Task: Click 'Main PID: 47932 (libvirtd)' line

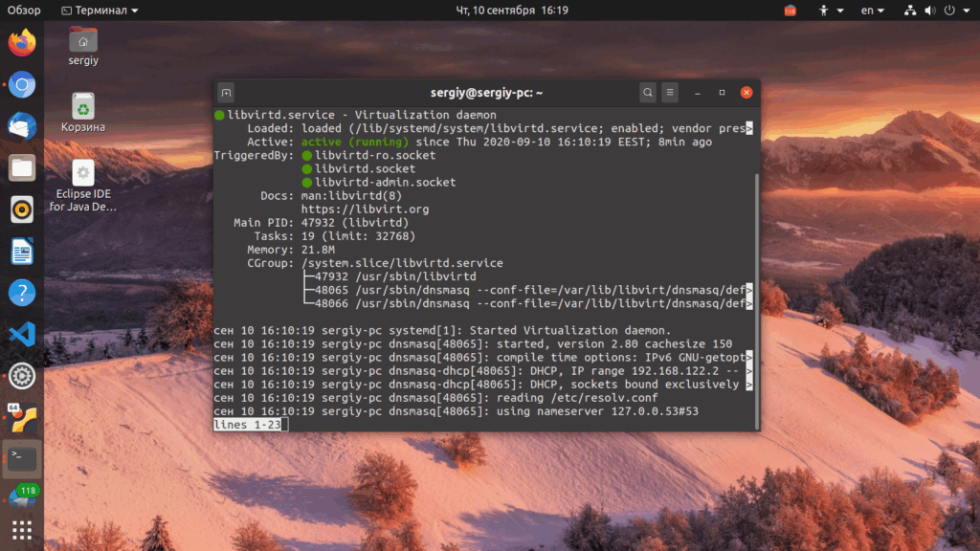Action: pyautogui.click(x=322, y=222)
